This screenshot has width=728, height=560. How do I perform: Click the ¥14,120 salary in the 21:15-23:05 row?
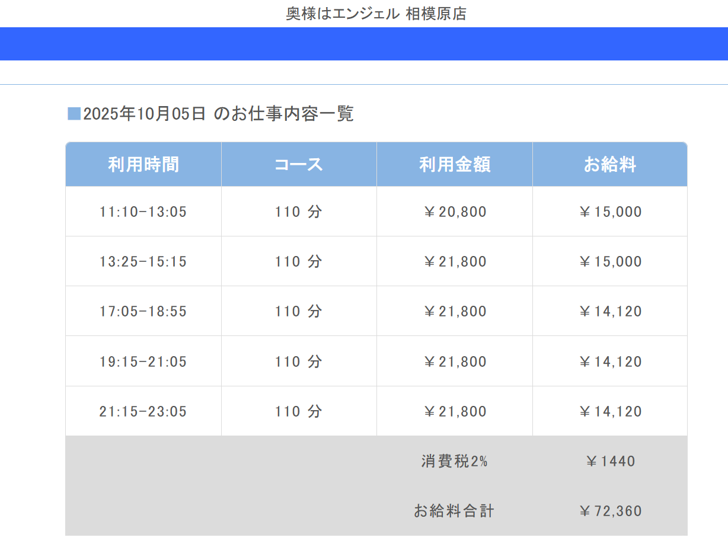[x=610, y=411]
